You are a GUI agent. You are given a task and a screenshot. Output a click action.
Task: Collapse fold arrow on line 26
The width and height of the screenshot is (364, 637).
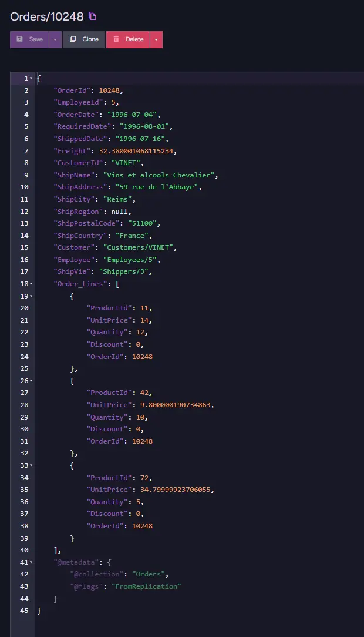(x=31, y=381)
